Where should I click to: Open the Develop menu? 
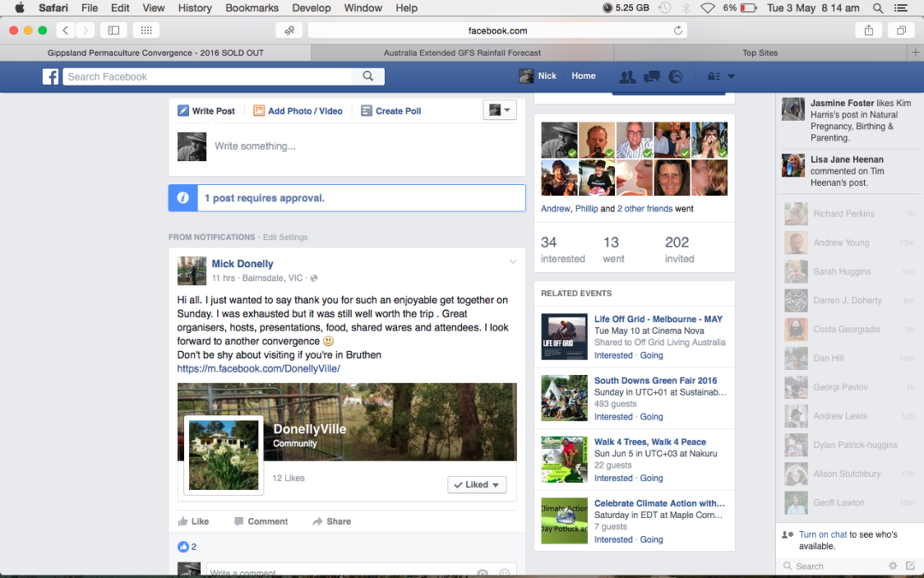click(311, 9)
